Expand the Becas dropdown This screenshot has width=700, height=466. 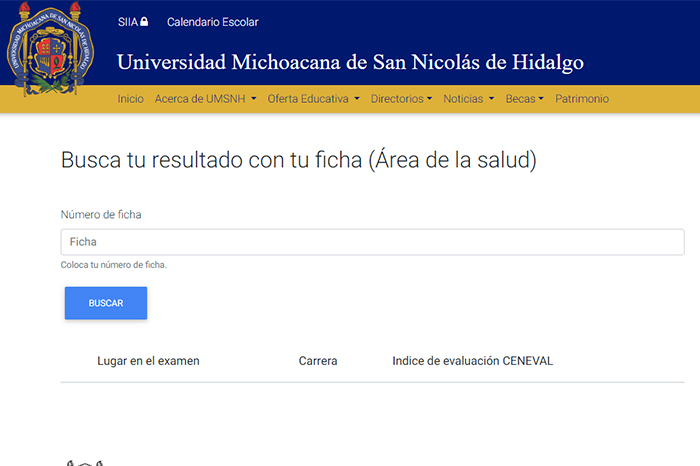524,99
